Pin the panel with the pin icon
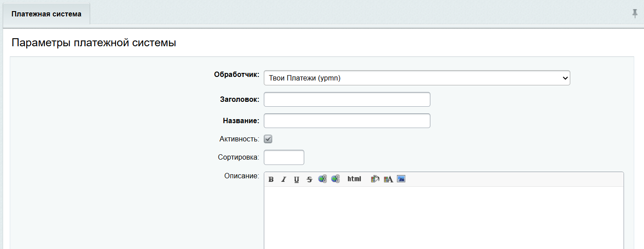This screenshot has height=249, width=644. [635, 14]
